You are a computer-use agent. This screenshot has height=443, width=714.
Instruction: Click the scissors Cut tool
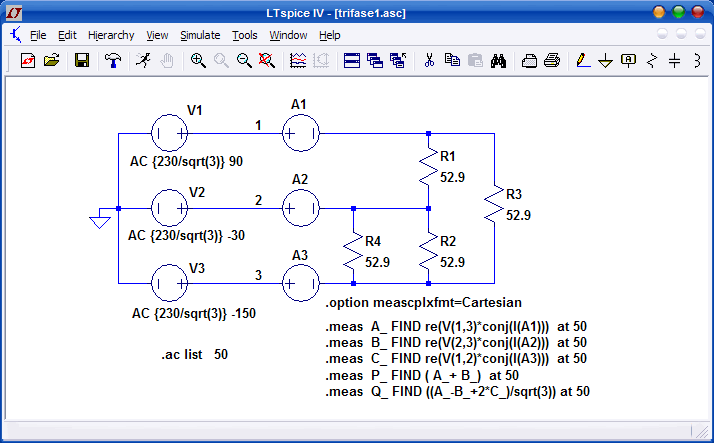tap(429, 61)
